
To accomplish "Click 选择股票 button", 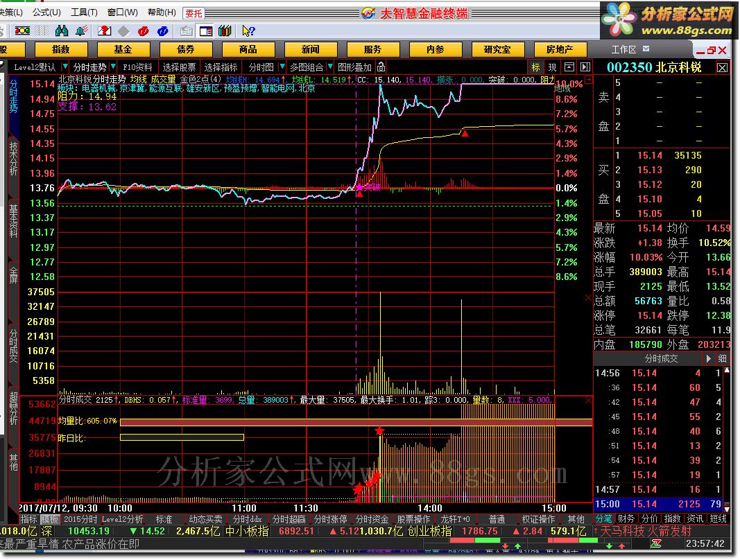I will pos(179,67).
